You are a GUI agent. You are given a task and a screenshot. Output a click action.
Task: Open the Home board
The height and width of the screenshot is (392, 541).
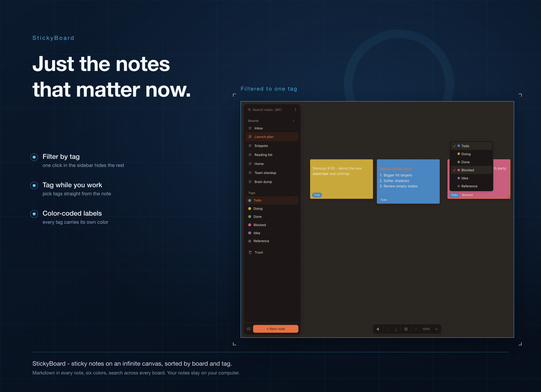pos(272,164)
